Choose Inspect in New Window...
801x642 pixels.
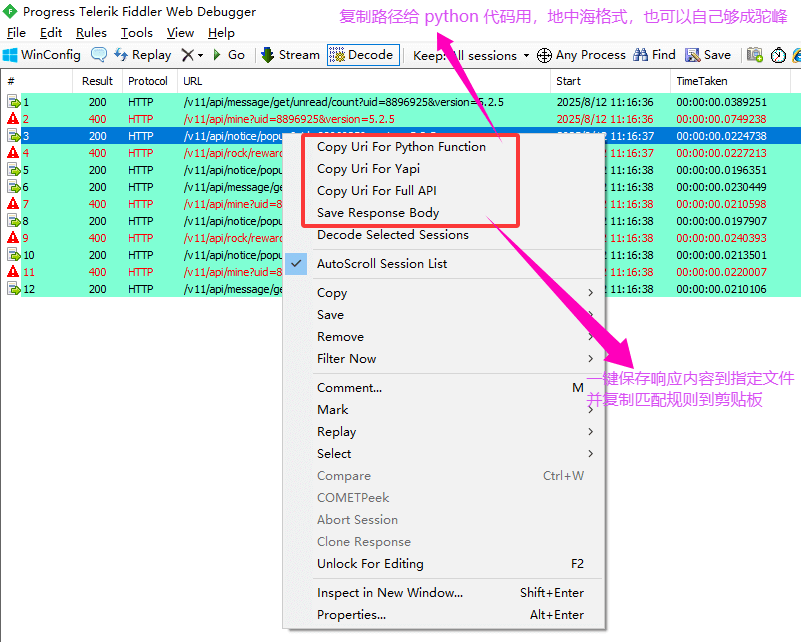click(390, 592)
